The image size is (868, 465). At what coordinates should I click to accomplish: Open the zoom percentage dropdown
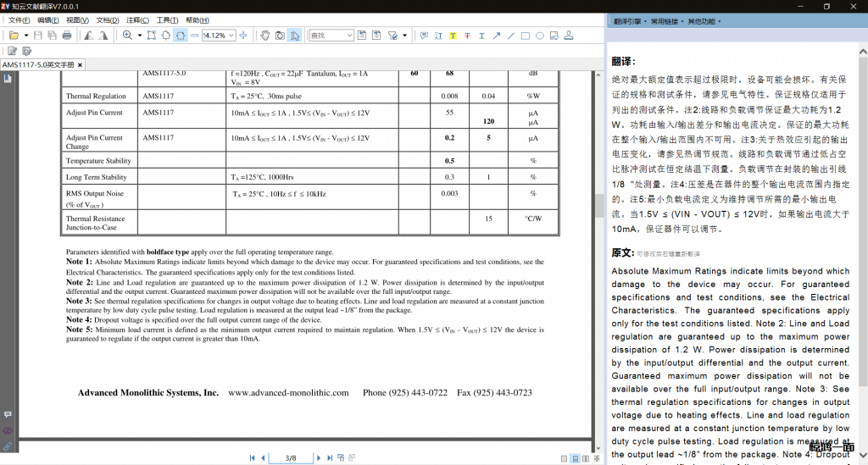pyautogui.click(x=231, y=36)
